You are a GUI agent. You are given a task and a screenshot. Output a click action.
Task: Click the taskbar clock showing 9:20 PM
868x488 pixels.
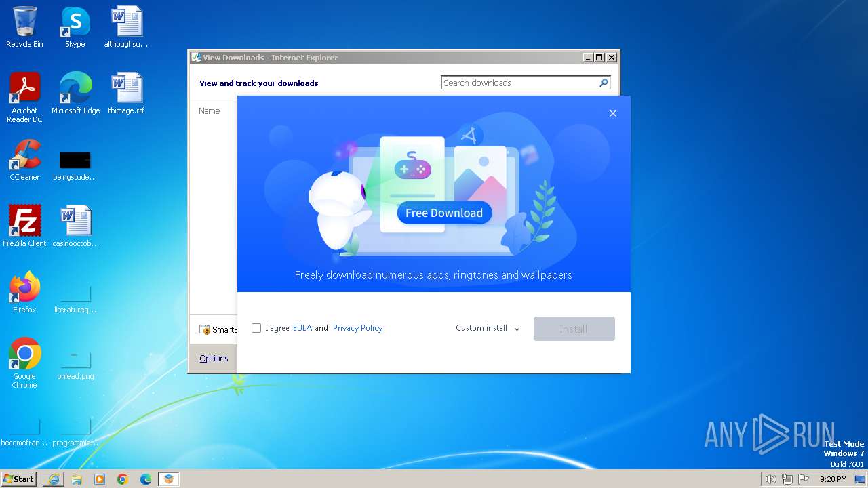[833, 479]
